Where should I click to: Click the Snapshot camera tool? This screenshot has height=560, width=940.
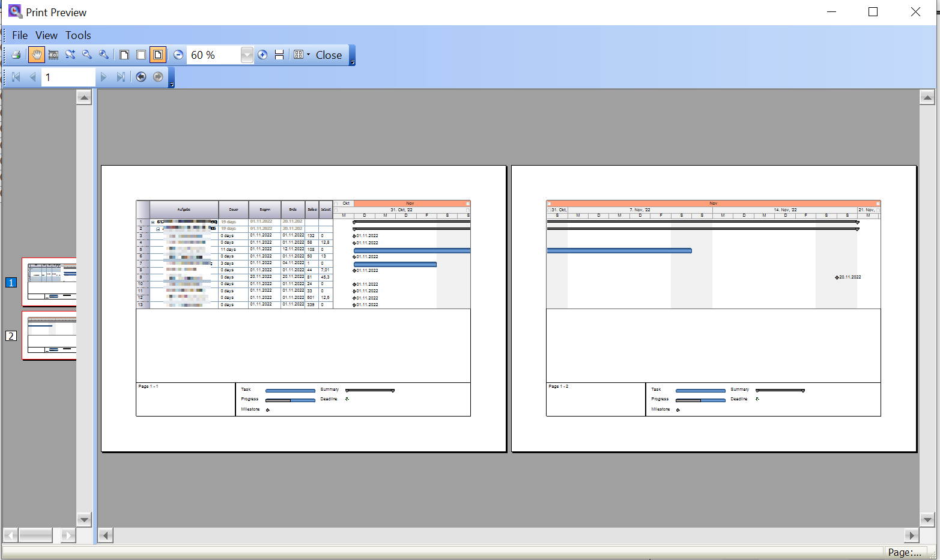(53, 55)
